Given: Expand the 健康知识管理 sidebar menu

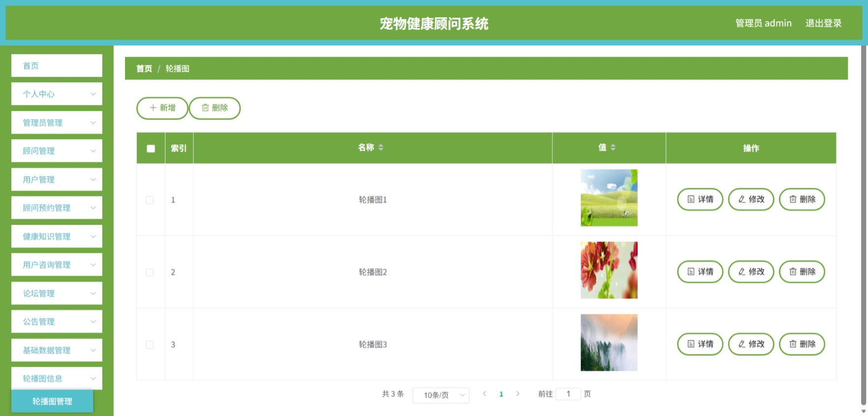Looking at the screenshot, I should click(57, 237).
